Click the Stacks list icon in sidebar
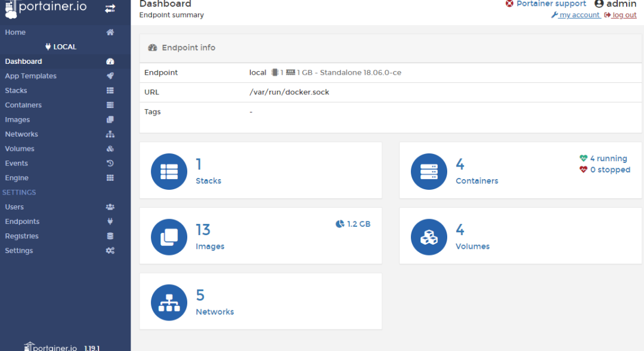Screen dimensions: 644x351 pyautogui.click(x=110, y=90)
